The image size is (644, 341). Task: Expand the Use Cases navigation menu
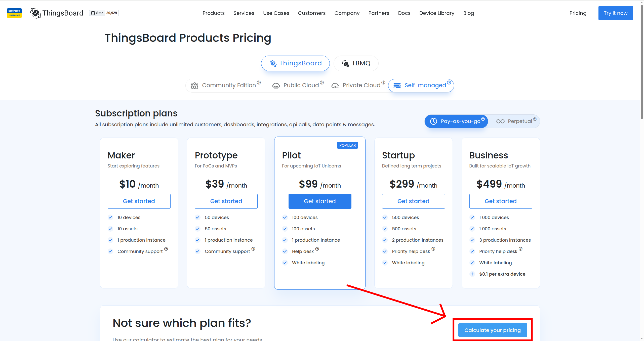pos(276,13)
